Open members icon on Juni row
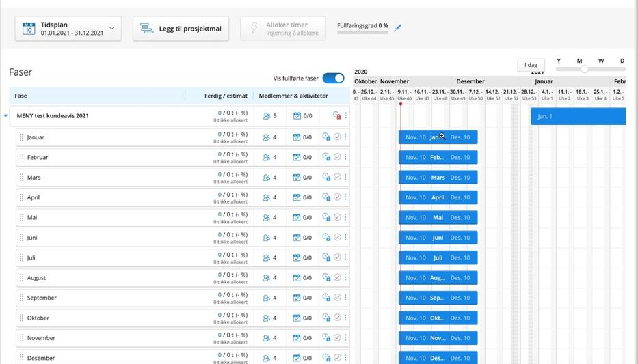The width and height of the screenshot is (638, 364). point(267,238)
